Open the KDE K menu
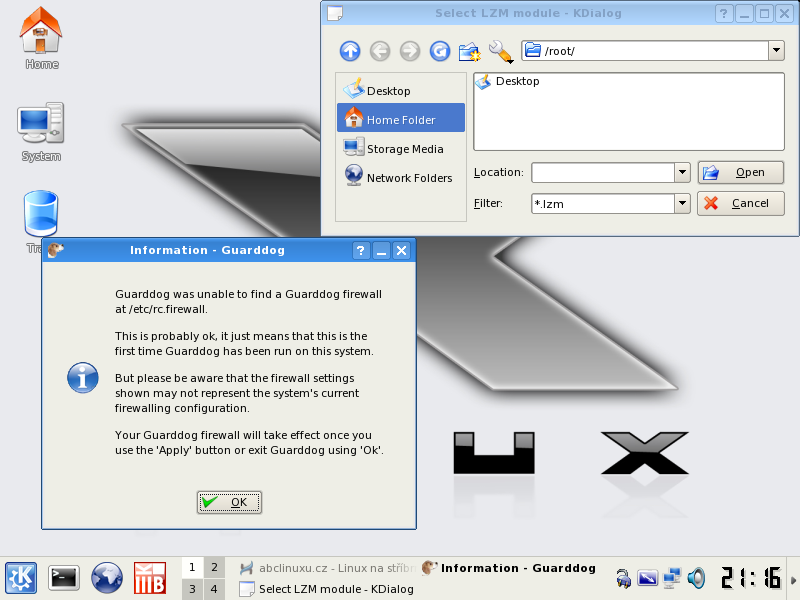Screen dimensions: 800x600 click(21, 579)
